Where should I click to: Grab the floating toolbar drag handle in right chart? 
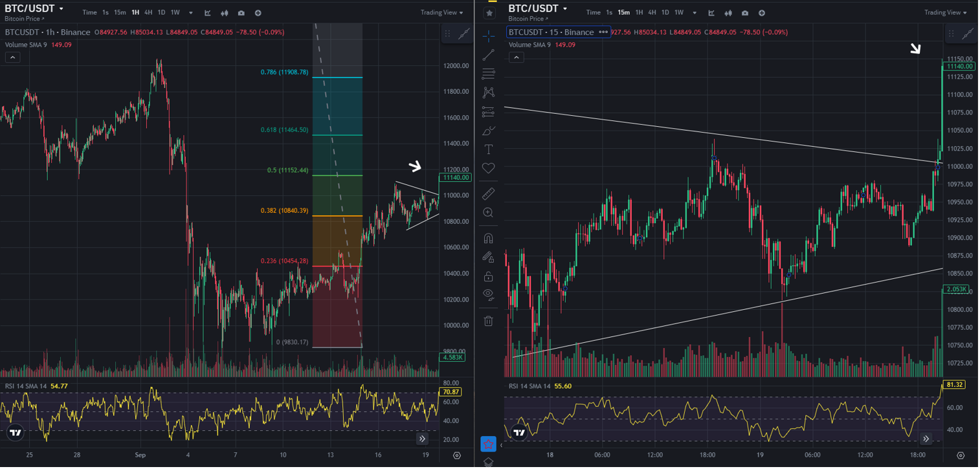point(951,34)
